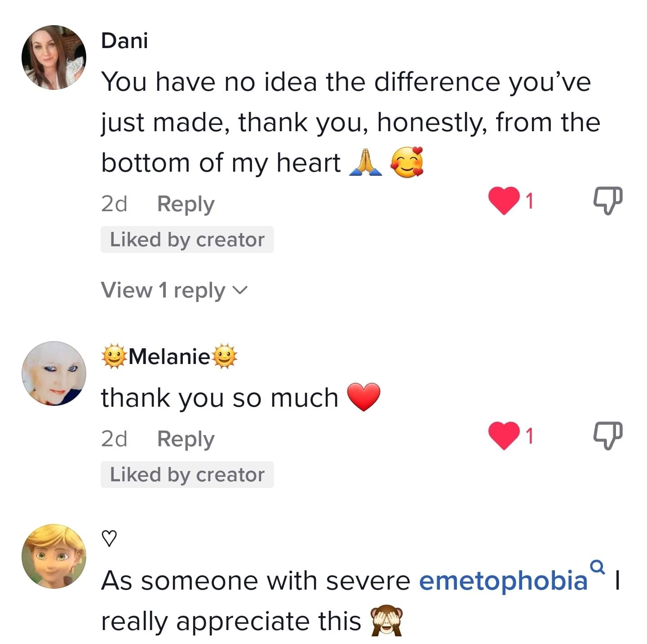This screenshot has width=647, height=644.
Task: Reply to Melanie's thank you comment
Action: click(x=186, y=439)
